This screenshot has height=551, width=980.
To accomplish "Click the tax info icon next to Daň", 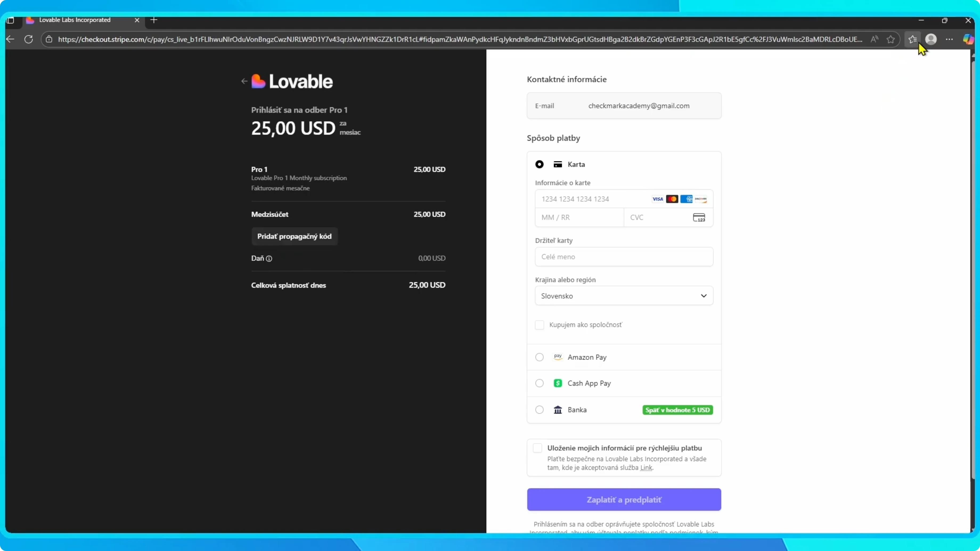I will [269, 258].
